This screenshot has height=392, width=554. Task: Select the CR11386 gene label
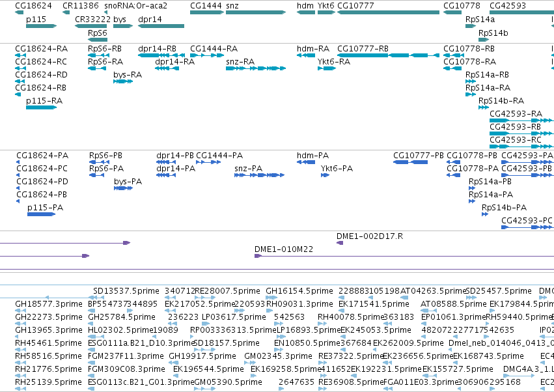coord(81,6)
